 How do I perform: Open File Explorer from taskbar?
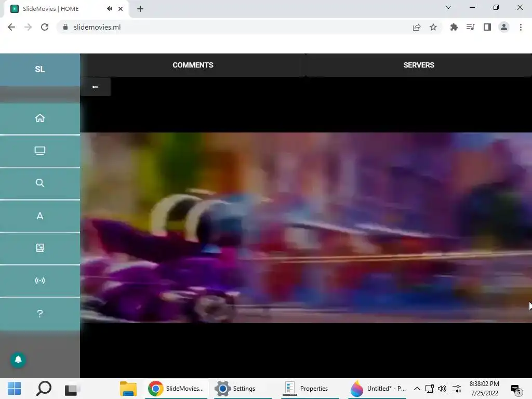(x=128, y=389)
